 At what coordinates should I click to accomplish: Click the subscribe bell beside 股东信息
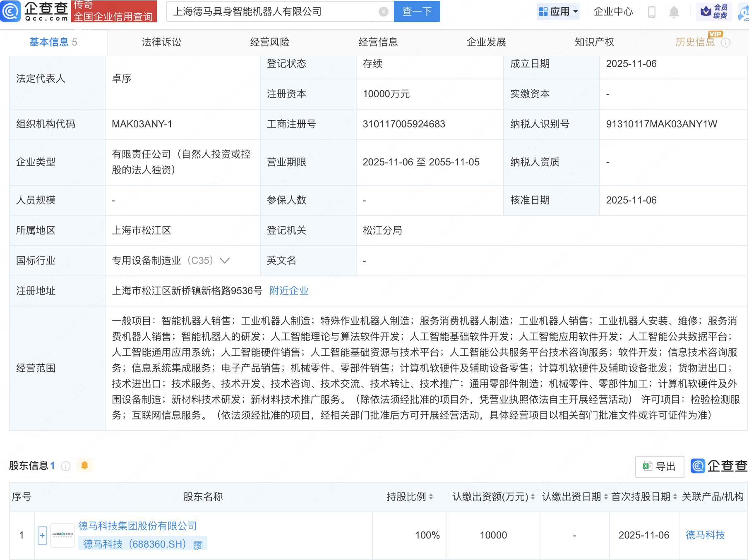[x=85, y=465]
